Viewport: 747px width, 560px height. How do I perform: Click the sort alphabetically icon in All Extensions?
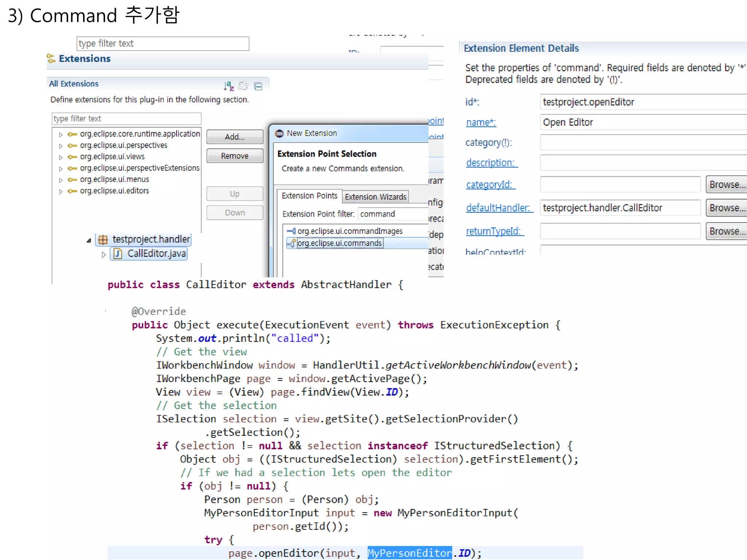[229, 86]
